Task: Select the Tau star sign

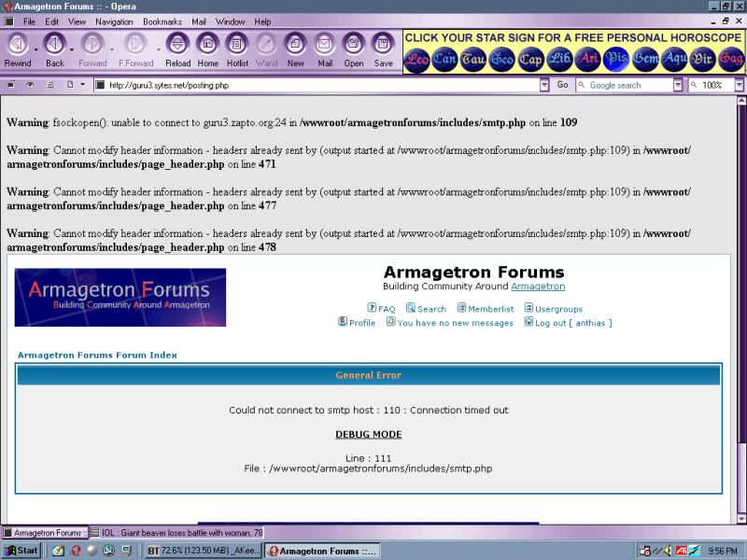Action: pos(473,60)
